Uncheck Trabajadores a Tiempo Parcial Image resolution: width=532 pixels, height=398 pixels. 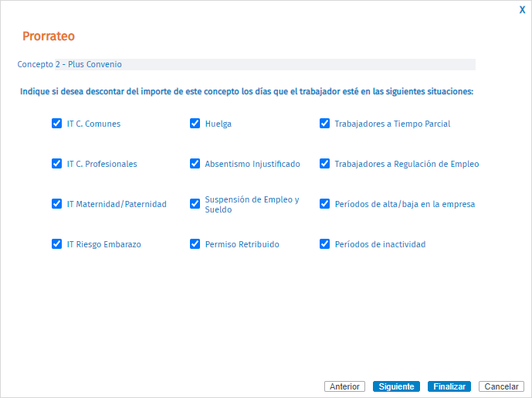point(325,124)
